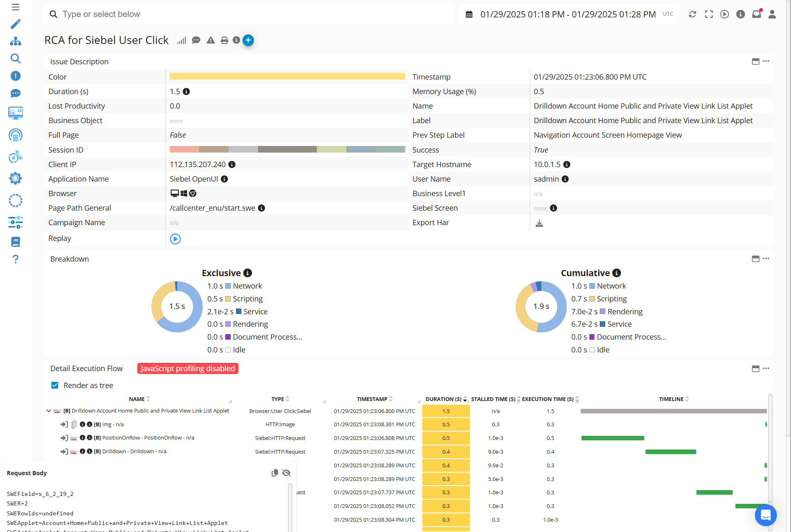Viewport: 791px width, 532px height.
Task: Start the Replay playback
Action: pos(175,239)
